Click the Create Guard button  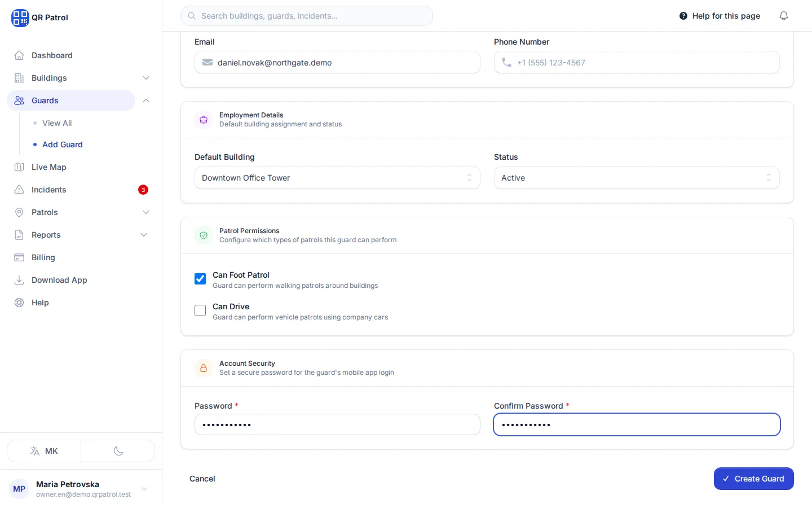(x=754, y=479)
